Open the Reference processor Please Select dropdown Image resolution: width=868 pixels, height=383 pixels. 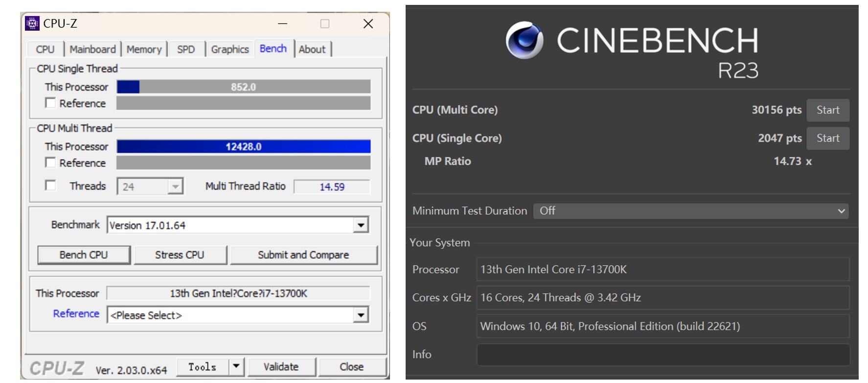coord(238,315)
